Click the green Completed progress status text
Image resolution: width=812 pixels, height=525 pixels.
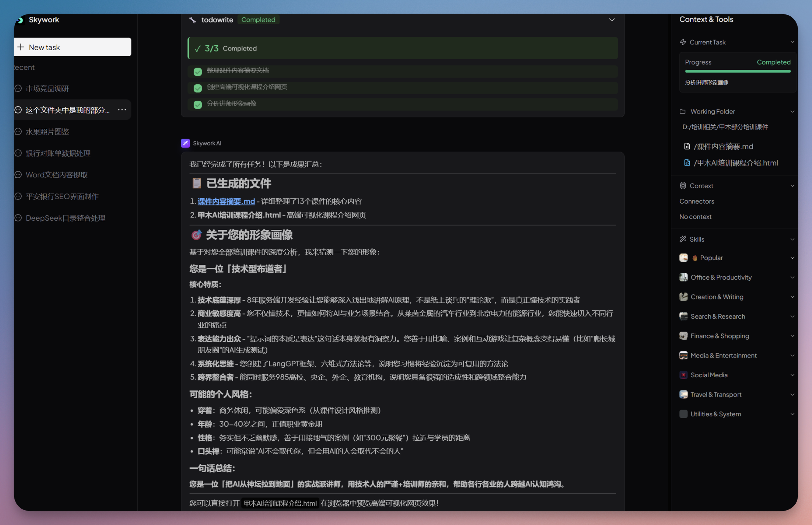[x=774, y=62]
